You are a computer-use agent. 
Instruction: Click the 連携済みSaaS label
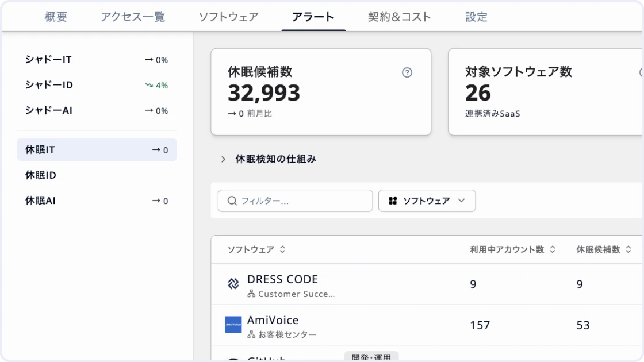[x=492, y=114]
